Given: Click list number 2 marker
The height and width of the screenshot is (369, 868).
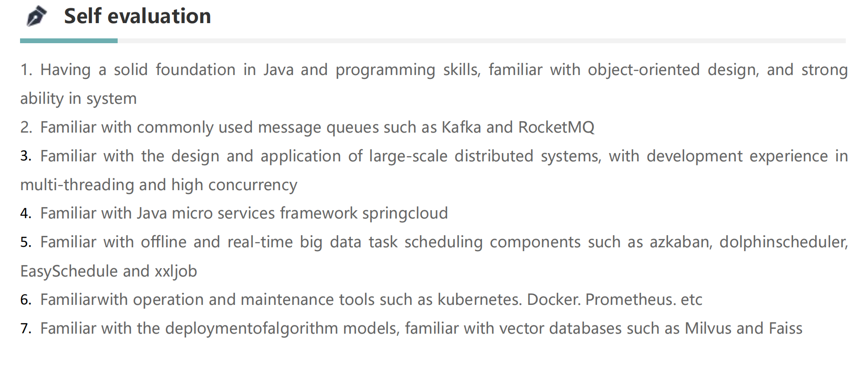Looking at the screenshot, I should 26,127.
